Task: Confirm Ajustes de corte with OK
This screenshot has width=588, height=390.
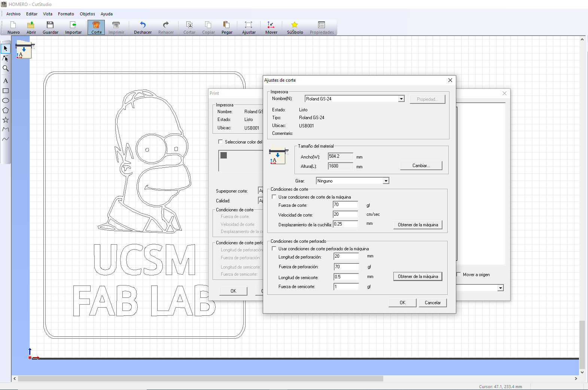Action: 402,303
